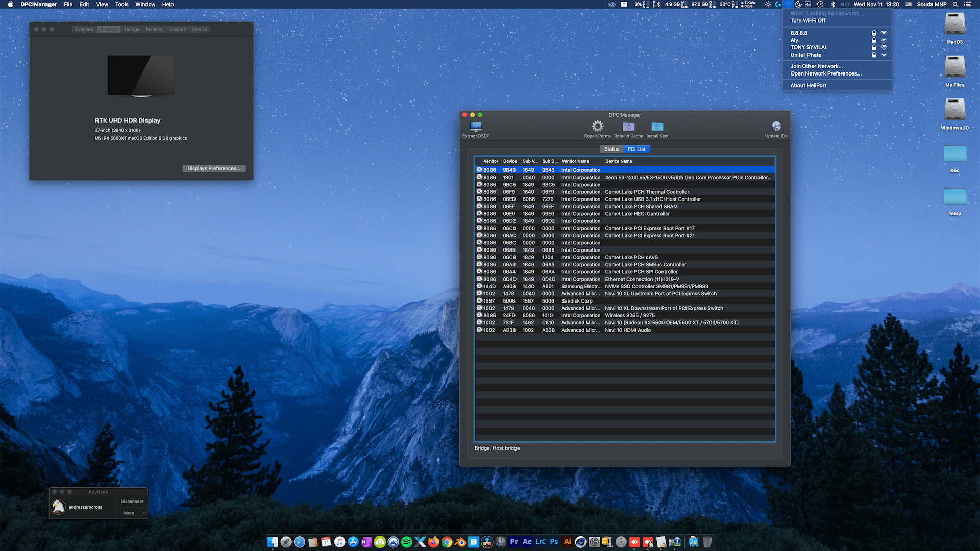Click Disconnect in the Anydesk panel
Viewport: 980px width, 551px height.
(x=132, y=502)
